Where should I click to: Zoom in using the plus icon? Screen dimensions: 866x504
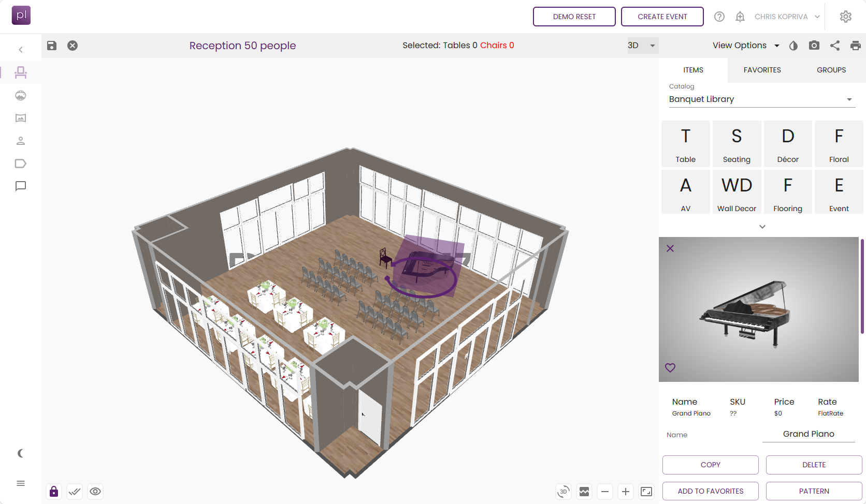(625, 492)
